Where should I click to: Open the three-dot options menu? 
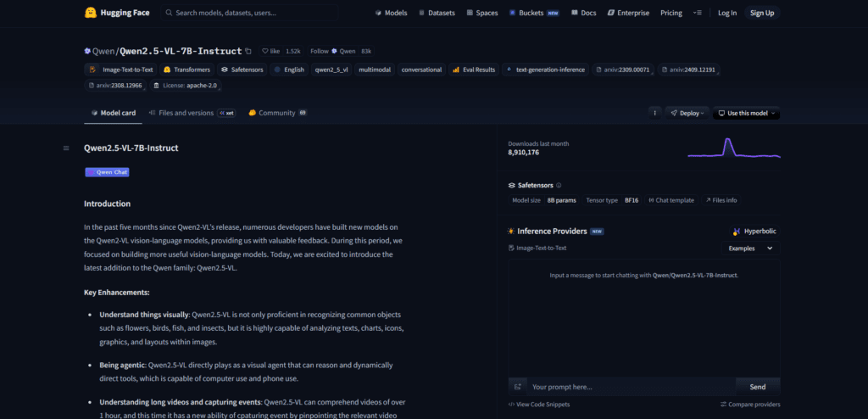tap(655, 113)
